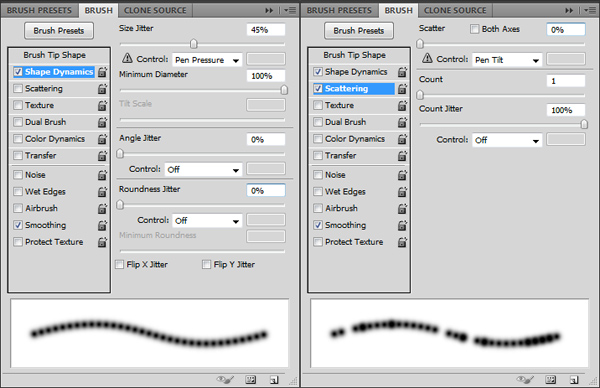Switch to Brush Presets tab in right panel

pos(339,10)
